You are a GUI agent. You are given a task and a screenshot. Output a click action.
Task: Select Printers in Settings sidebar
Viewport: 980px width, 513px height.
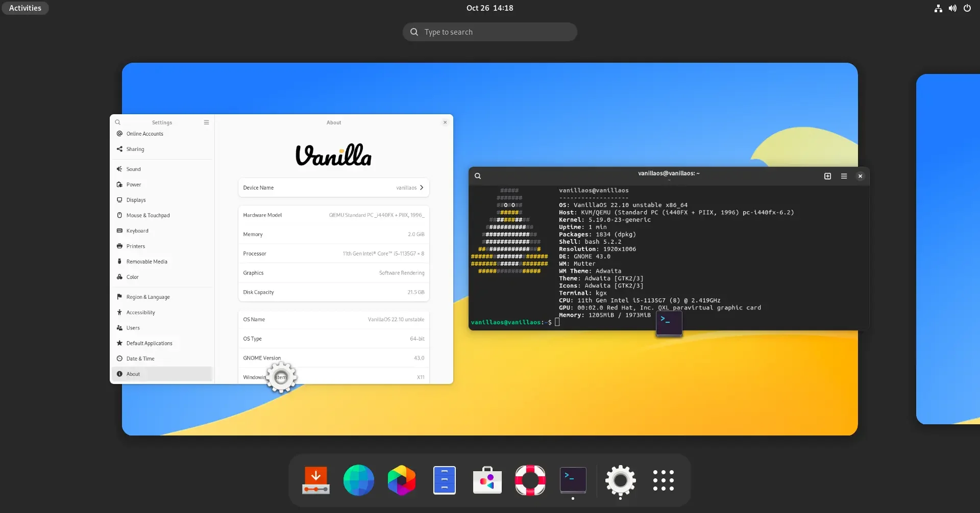pyautogui.click(x=162, y=246)
